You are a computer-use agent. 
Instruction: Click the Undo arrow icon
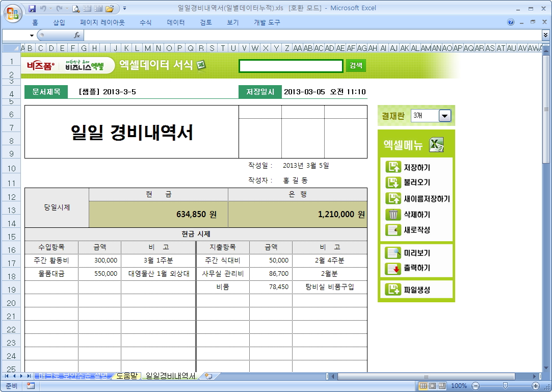[x=43, y=9]
